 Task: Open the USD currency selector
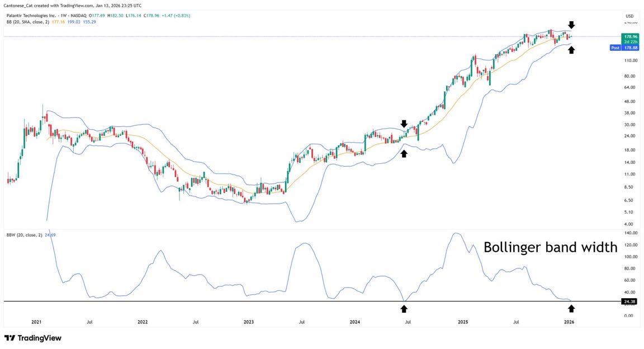pos(629,16)
